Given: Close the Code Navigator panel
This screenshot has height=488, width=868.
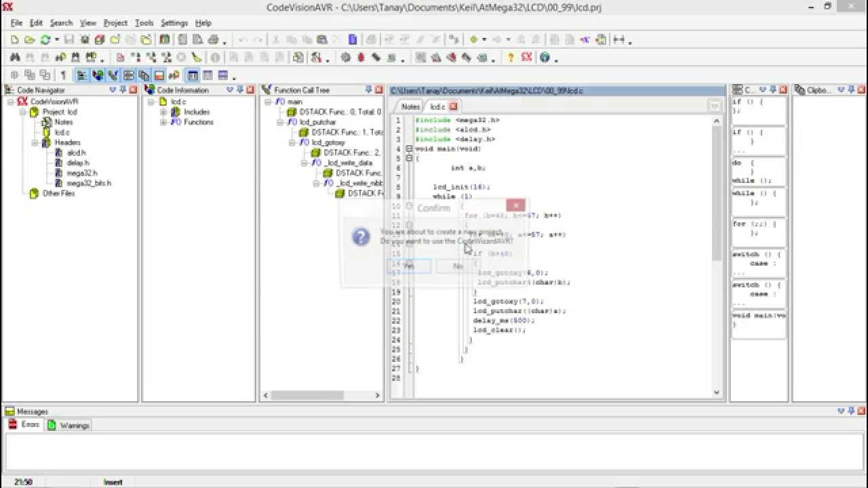Looking at the screenshot, I should click(133, 89).
